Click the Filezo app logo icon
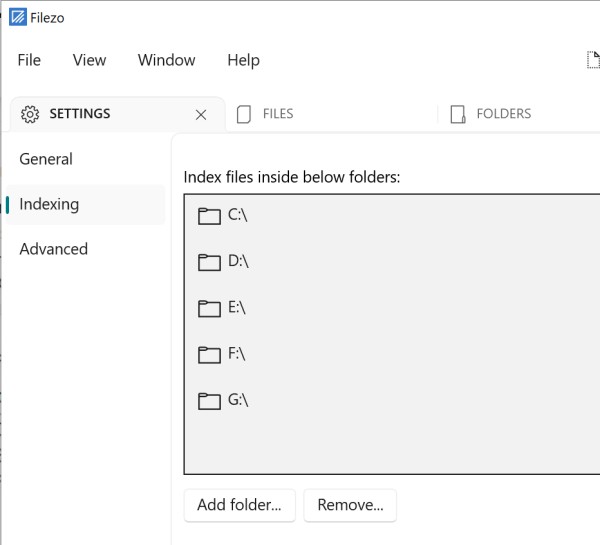The height and width of the screenshot is (545, 600). tap(17, 17)
